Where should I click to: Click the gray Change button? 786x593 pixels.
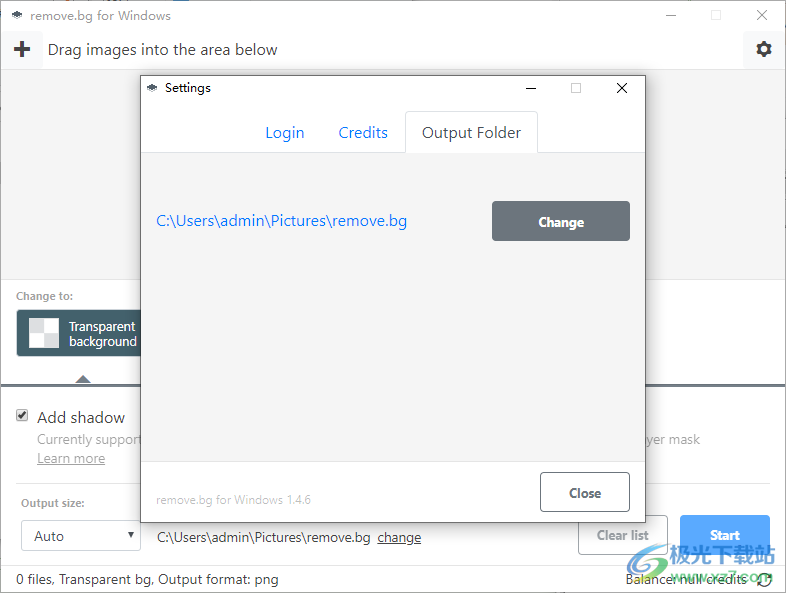[x=560, y=221]
